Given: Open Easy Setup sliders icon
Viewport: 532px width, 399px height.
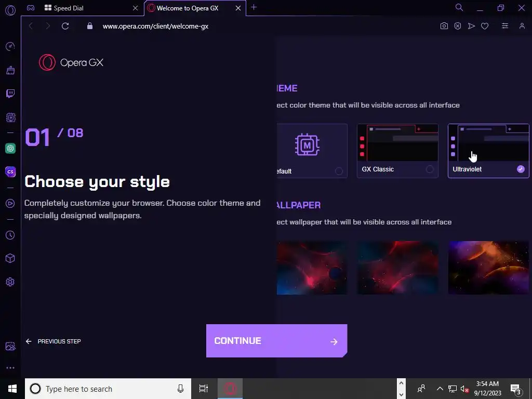Looking at the screenshot, I should point(505,26).
